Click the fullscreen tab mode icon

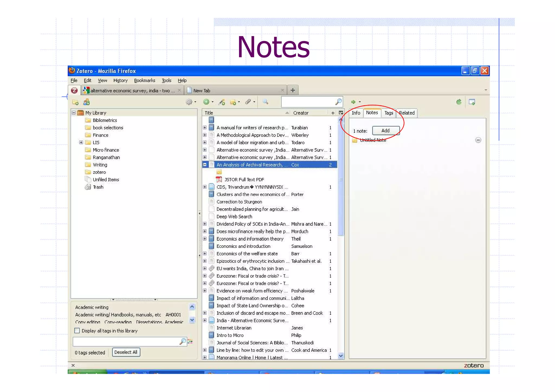472,102
